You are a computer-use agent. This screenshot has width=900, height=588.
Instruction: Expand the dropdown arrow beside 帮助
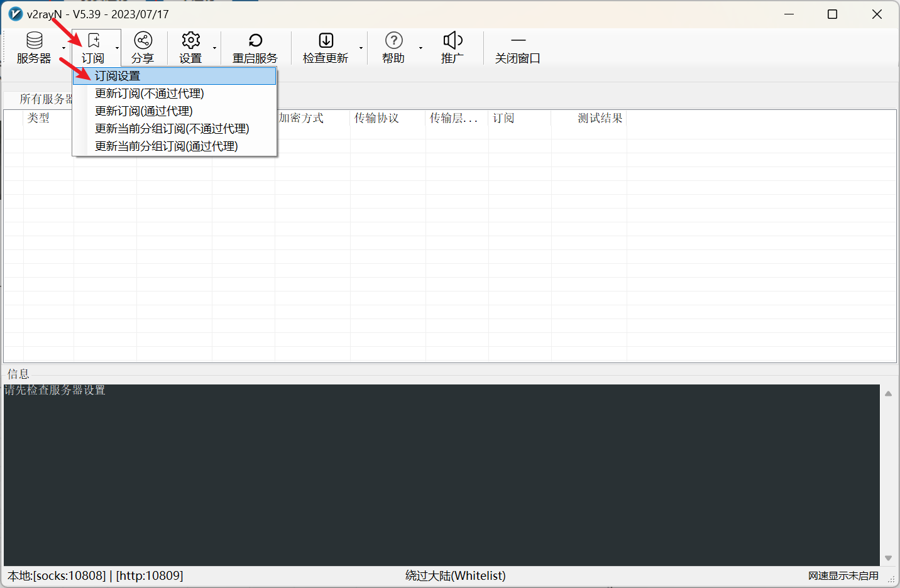pyautogui.click(x=420, y=48)
